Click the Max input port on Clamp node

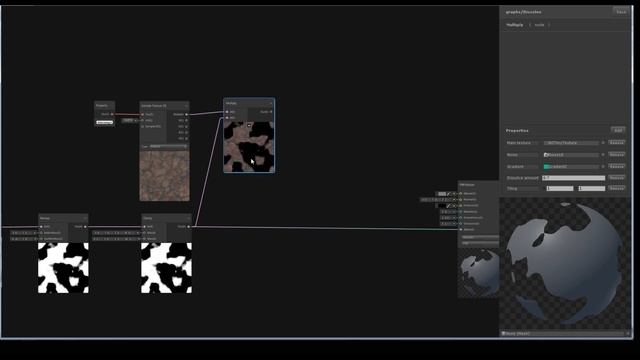144,238
